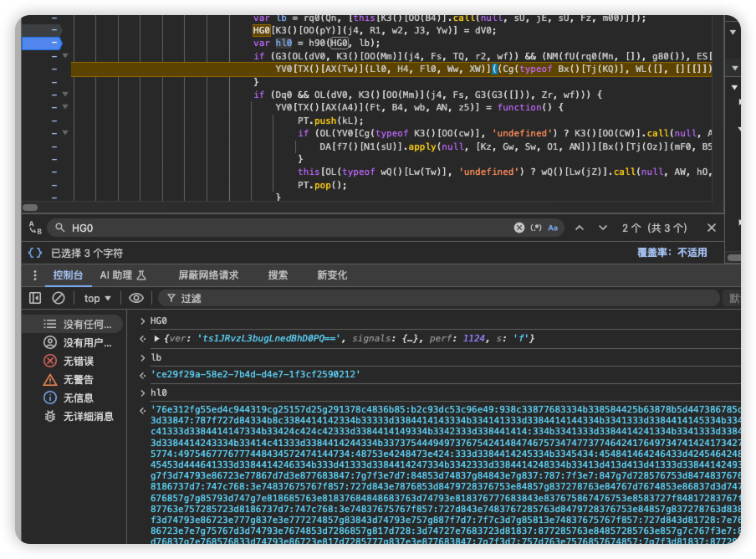
Task: Jump to previous search result arrow
Action: (x=580, y=228)
